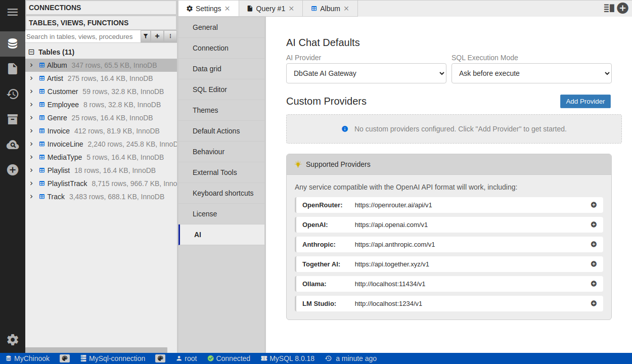Open the files sidebar icon
632x364 pixels.
coord(13,69)
